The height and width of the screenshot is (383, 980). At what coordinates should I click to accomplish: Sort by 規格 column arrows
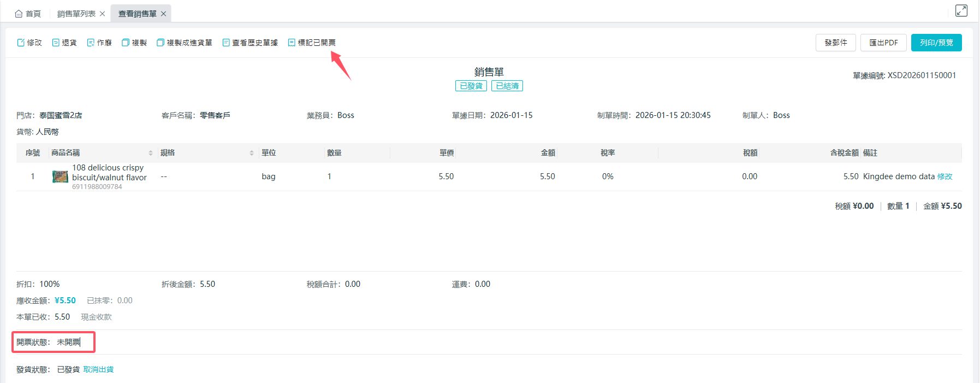(252, 153)
